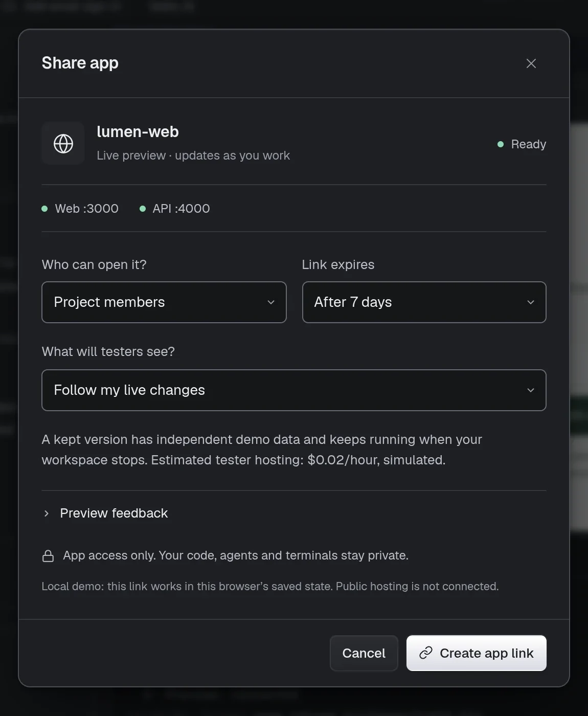Click the App access only privacy text
Image resolution: width=588 pixels, height=716 pixels.
click(x=236, y=555)
